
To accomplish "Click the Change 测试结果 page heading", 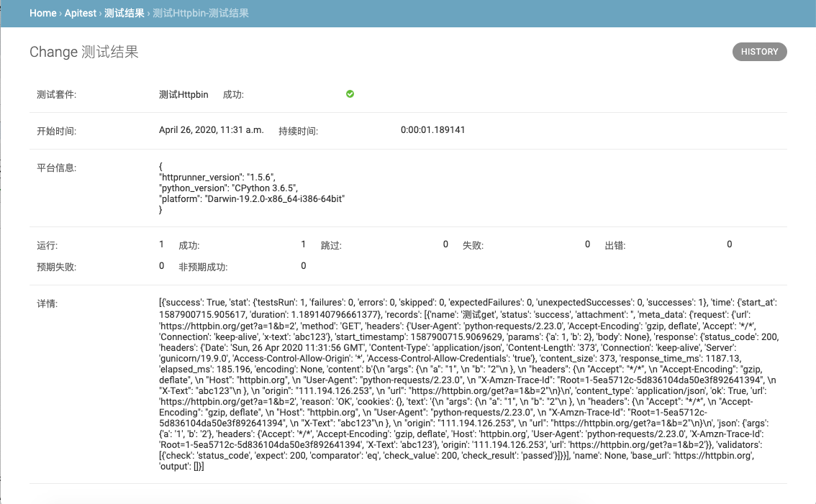I will [84, 52].
